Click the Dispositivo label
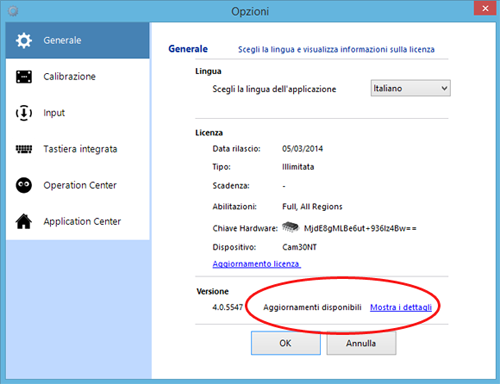Image resolution: width=500 pixels, height=384 pixels. tap(234, 247)
